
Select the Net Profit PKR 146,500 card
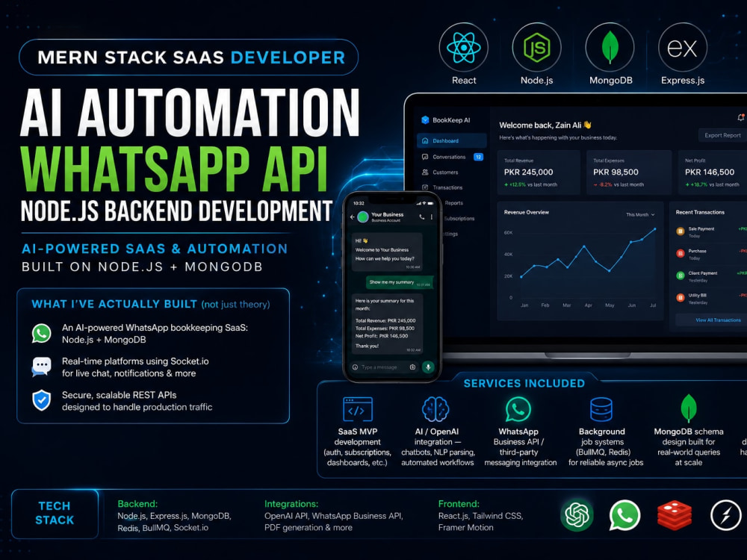pyautogui.click(x=713, y=172)
